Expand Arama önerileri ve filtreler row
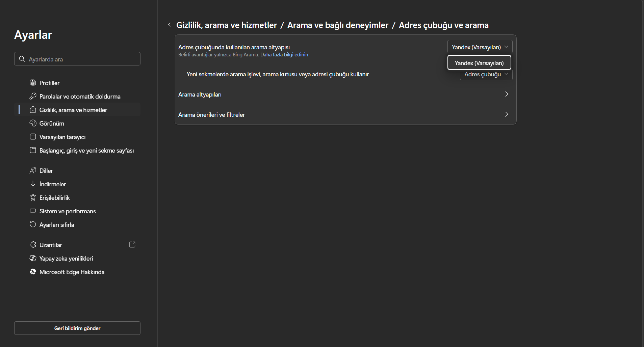 click(x=345, y=115)
